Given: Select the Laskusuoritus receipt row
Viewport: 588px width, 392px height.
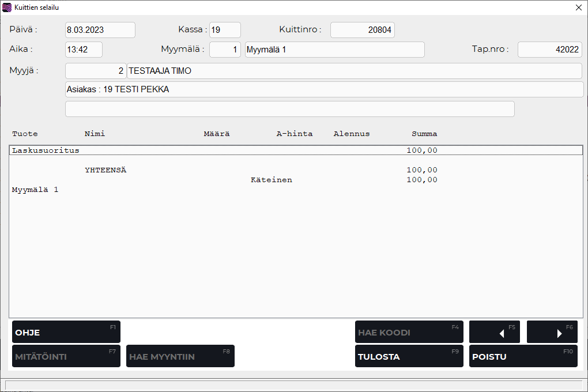Looking at the screenshot, I should [x=295, y=150].
